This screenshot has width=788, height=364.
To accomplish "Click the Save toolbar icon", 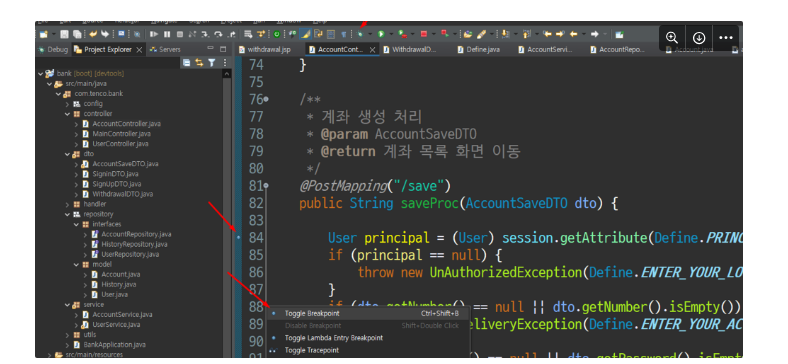I will click(64, 34).
